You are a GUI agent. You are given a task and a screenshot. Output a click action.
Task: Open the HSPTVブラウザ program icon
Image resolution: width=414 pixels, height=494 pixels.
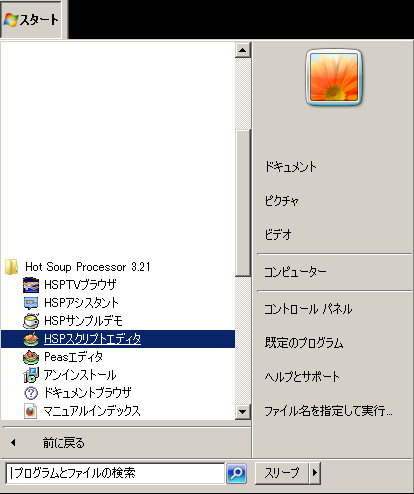31,285
